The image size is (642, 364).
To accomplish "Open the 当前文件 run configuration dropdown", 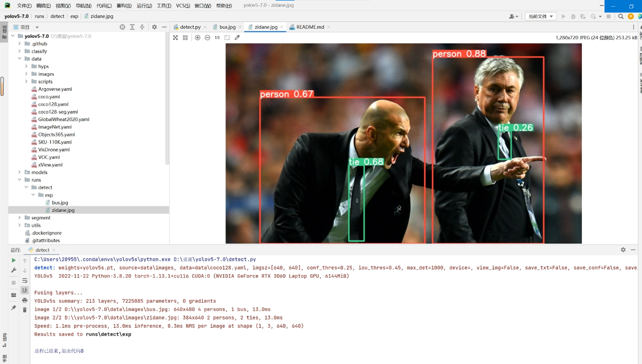I will (x=541, y=17).
